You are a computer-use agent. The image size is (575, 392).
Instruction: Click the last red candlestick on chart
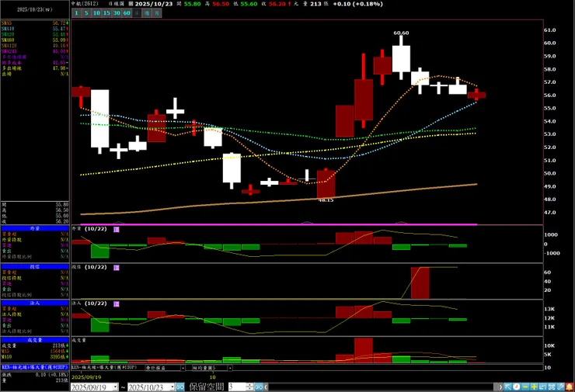(x=476, y=95)
